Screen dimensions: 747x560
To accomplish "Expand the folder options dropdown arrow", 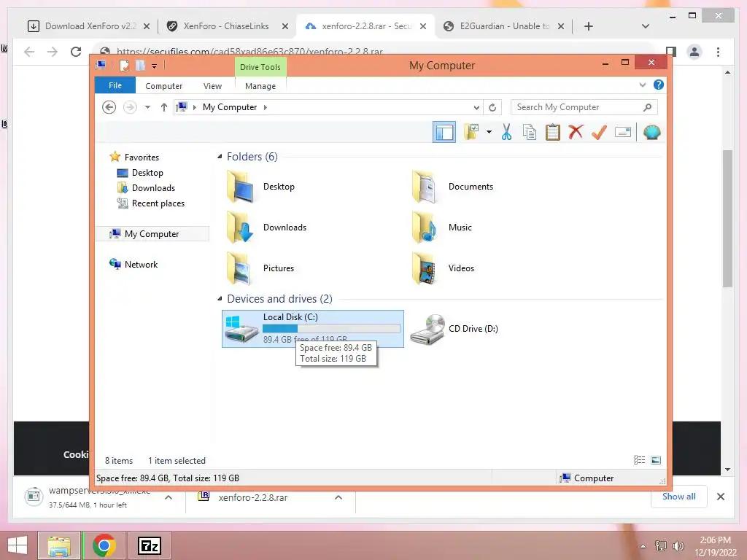I will [x=489, y=132].
